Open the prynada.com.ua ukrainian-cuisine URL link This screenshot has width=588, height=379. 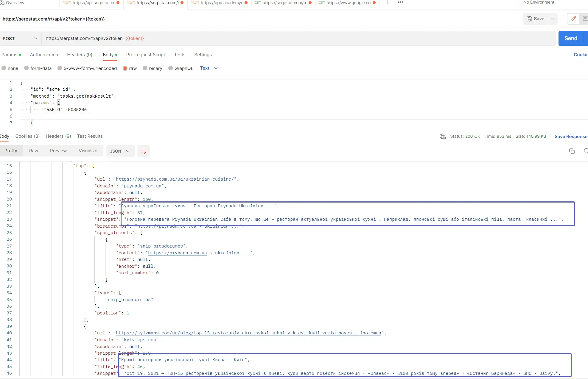(x=175, y=179)
